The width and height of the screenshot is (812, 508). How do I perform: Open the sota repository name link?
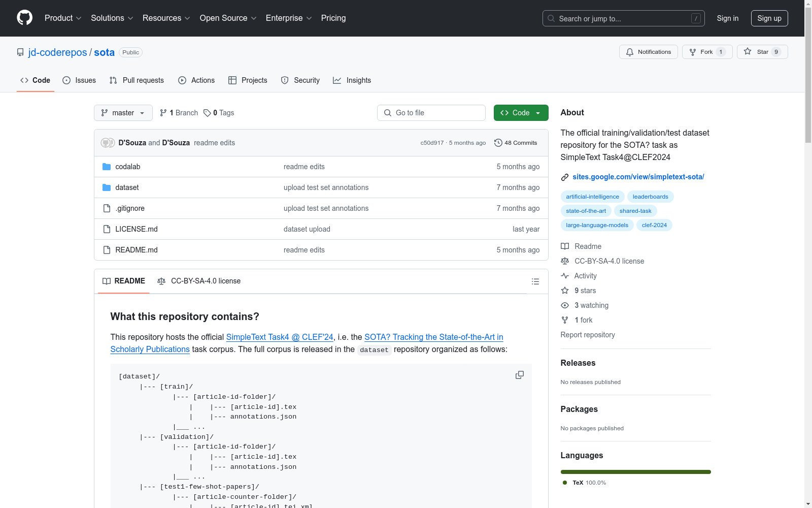tap(104, 52)
